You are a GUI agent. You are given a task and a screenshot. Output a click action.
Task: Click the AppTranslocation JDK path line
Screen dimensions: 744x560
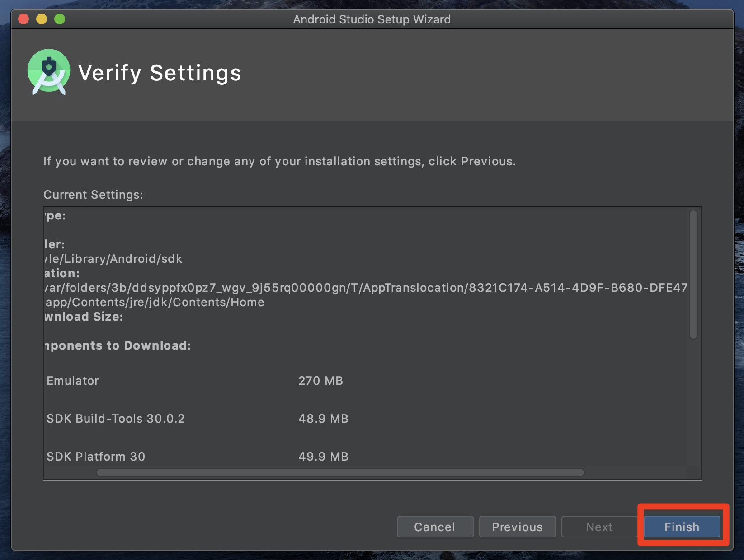[367, 288]
